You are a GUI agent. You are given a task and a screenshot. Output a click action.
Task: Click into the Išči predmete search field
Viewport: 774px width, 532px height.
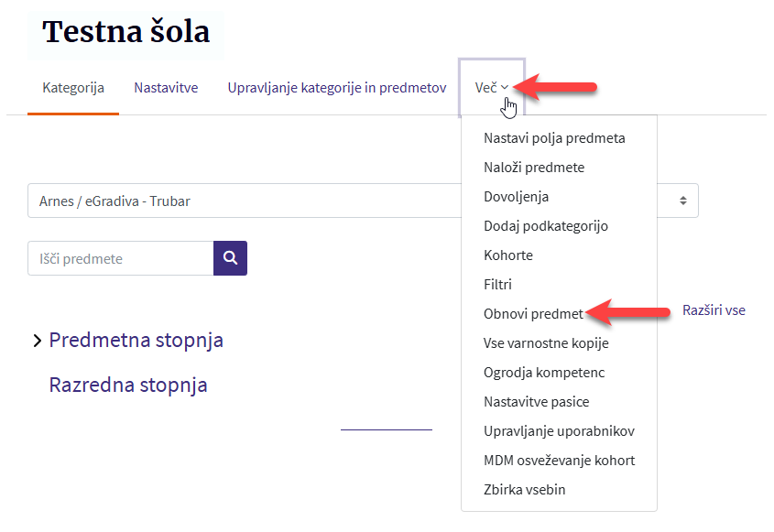[120, 258]
